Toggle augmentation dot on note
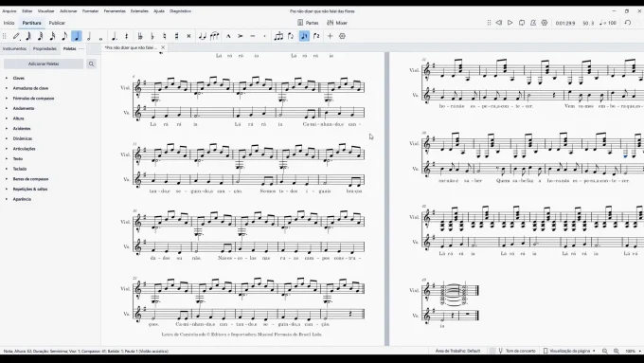Image resolution: width=644 pixels, height=363 pixels. 115,36
